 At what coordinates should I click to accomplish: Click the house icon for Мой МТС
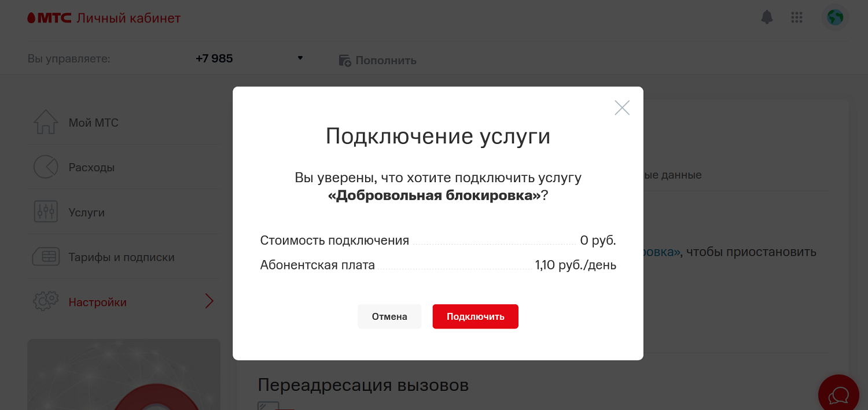pyautogui.click(x=46, y=122)
